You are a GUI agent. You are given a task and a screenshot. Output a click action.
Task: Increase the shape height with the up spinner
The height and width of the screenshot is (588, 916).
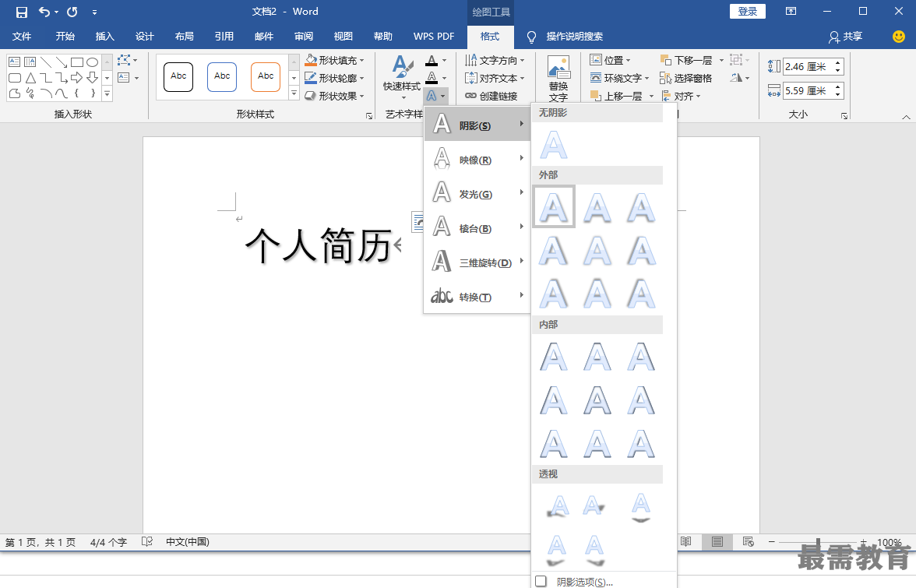(x=838, y=63)
